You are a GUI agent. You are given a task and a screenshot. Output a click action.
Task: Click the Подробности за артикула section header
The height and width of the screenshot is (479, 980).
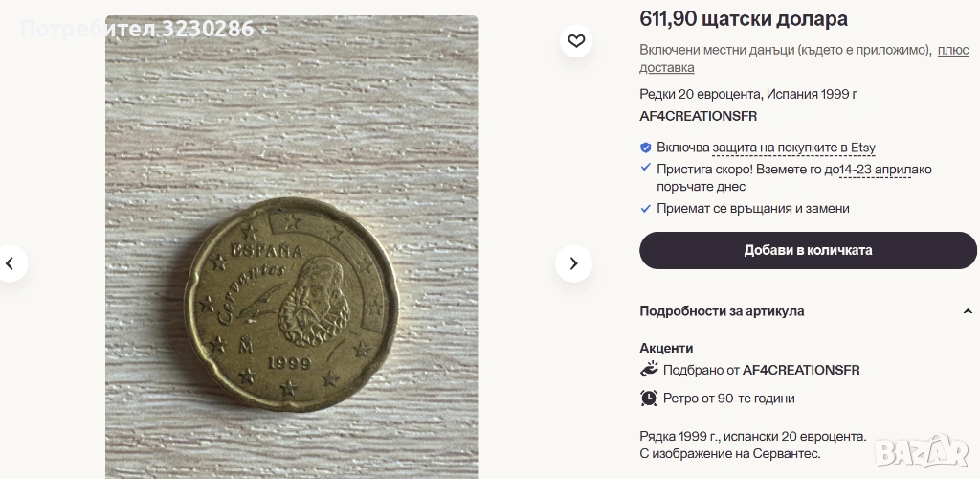point(722,311)
